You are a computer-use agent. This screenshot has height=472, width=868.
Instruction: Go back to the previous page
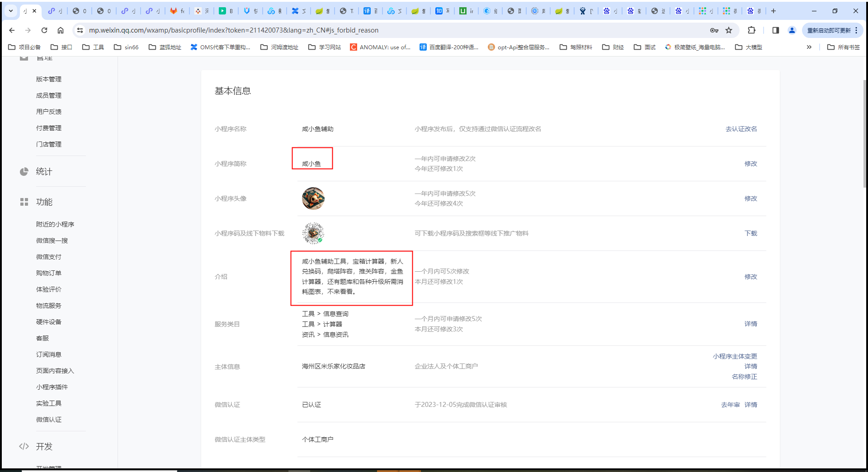tap(12, 30)
